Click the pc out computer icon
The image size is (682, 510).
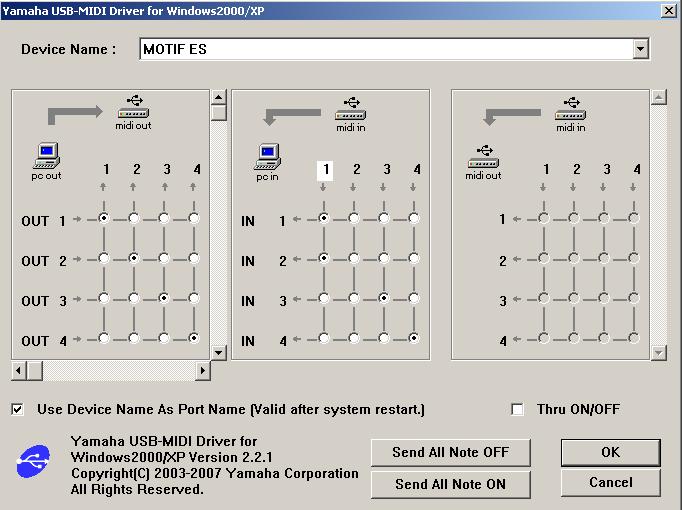pos(46,156)
